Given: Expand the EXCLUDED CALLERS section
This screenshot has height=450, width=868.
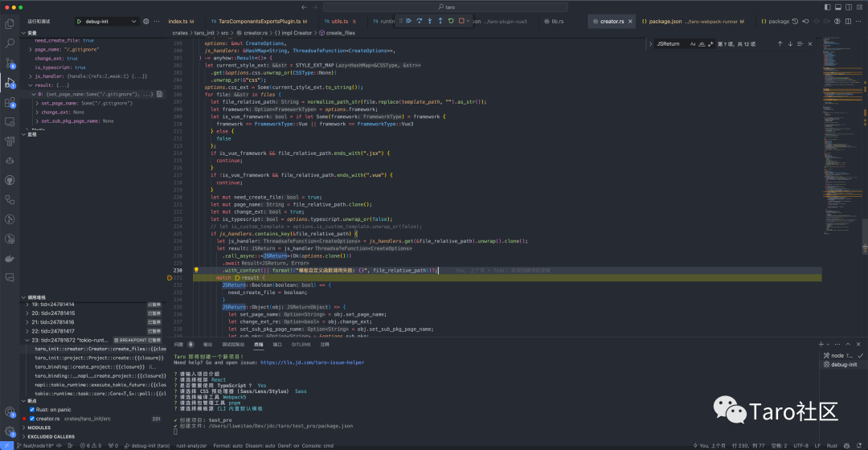Looking at the screenshot, I should tap(24, 436).
